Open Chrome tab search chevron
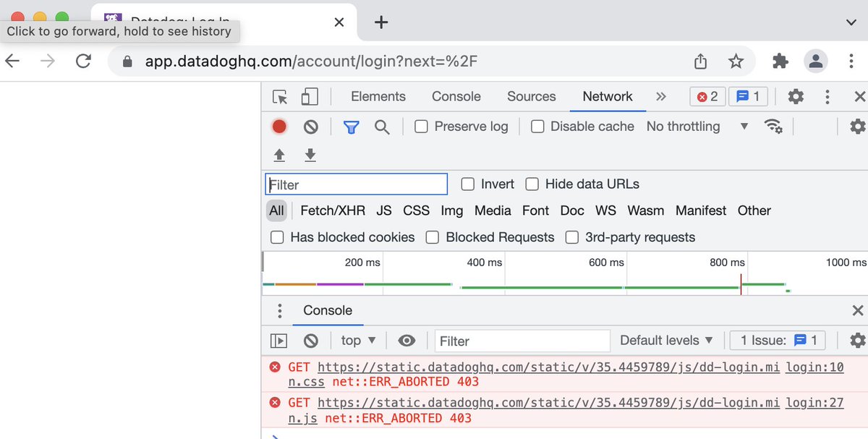 pyautogui.click(x=851, y=22)
